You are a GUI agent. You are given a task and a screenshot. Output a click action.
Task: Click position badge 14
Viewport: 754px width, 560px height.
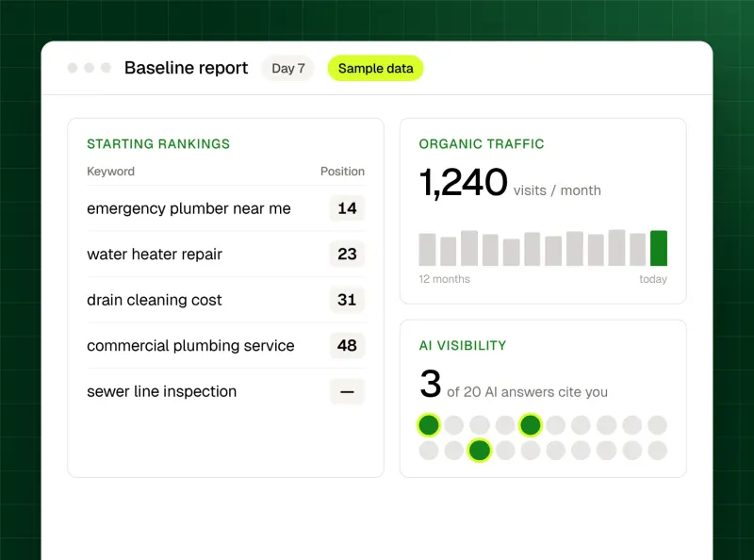(347, 208)
